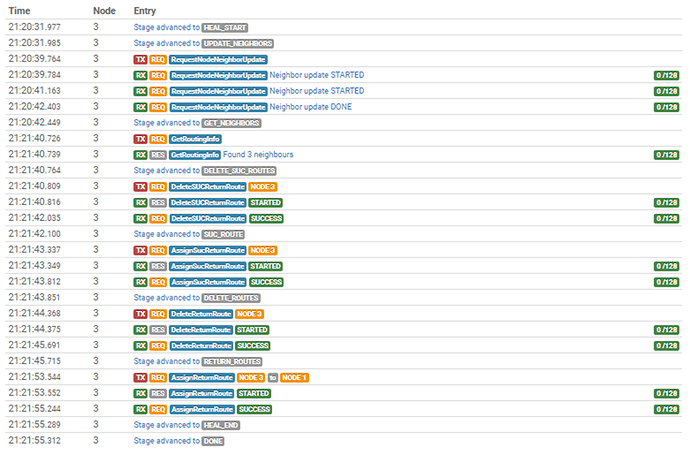Viewport: 690px width, 454px height.
Task: Click SUCCESS badge in 21:21:55.244 row
Action: click(x=254, y=409)
